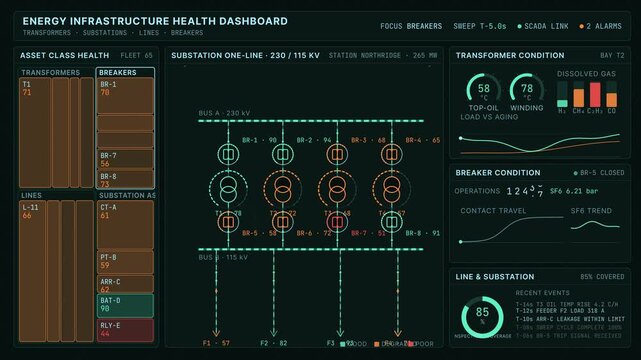This screenshot has height=360, width=641.
Task: Click BREAKERS in the header subtitle
Action: [187, 33]
